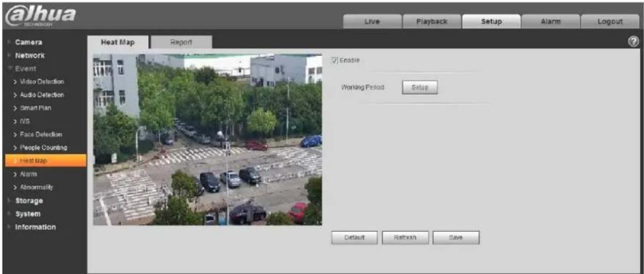Expand the Camera section

point(28,42)
